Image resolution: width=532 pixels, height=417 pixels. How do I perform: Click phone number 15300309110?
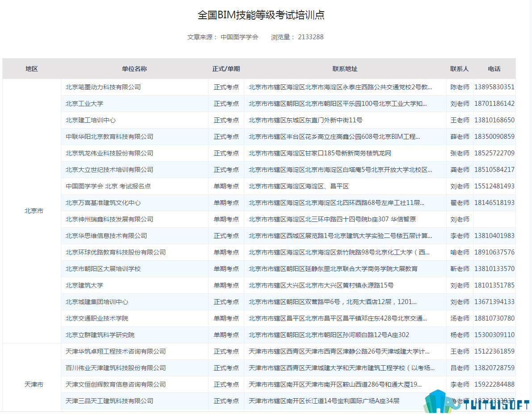(494, 335)
